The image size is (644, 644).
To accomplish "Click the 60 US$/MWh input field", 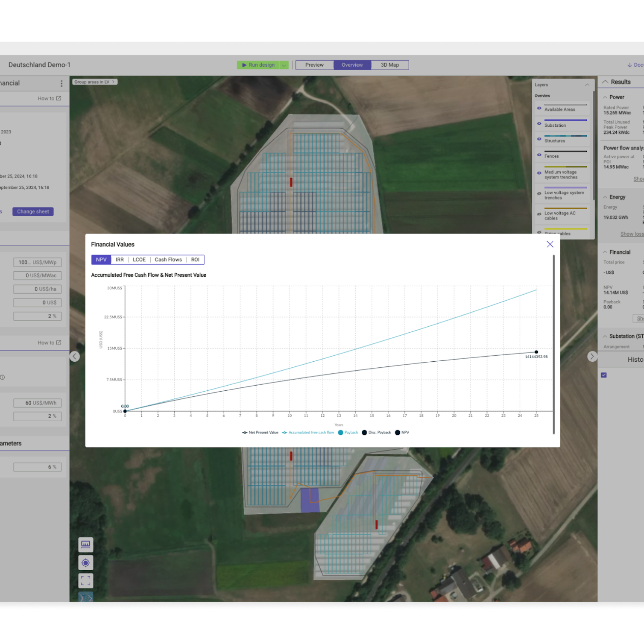I will [38, 403].
